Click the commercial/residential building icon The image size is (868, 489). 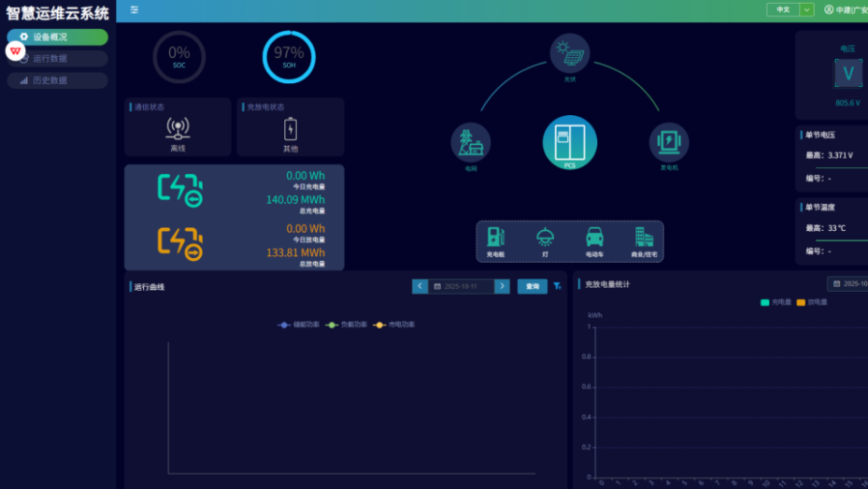tap(644, 238)
